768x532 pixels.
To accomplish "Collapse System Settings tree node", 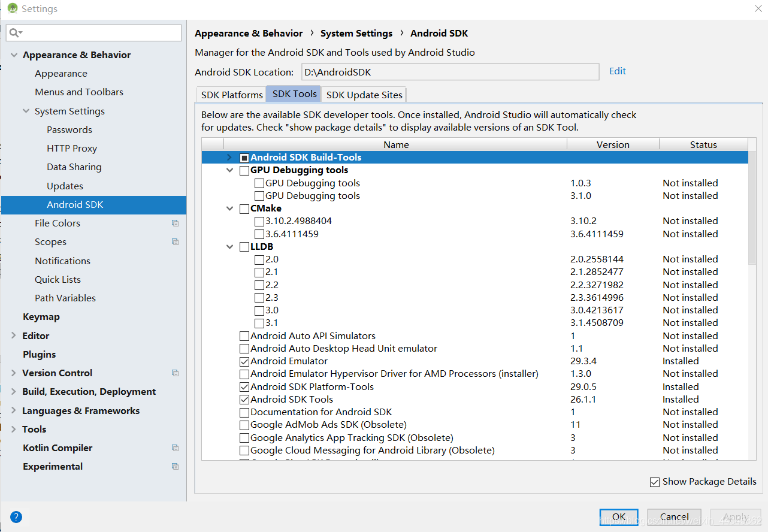I will [x=26, y=111].
